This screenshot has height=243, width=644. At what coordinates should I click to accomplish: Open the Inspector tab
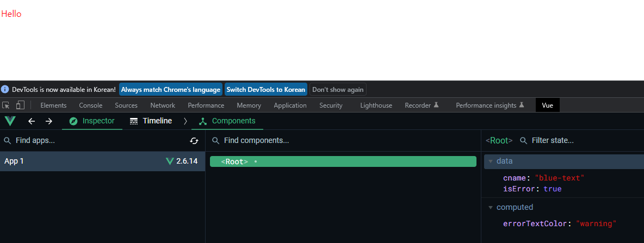(92, 121)
